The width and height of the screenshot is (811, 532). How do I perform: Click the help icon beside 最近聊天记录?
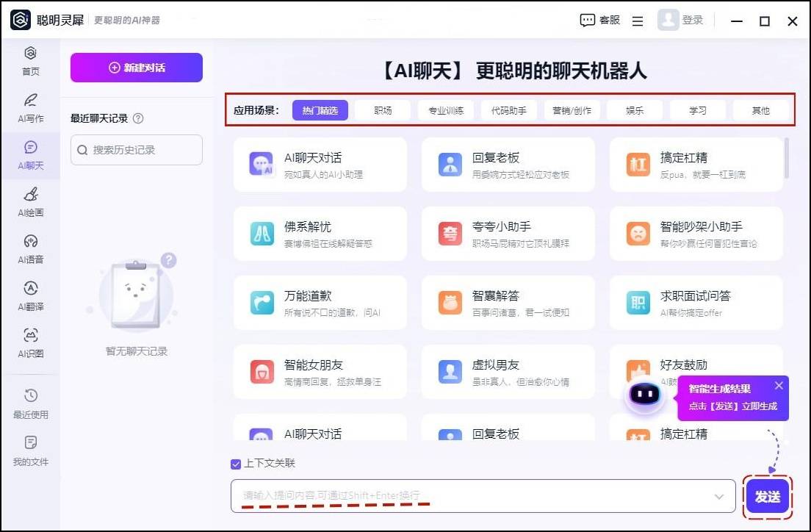tap(138, 118)
